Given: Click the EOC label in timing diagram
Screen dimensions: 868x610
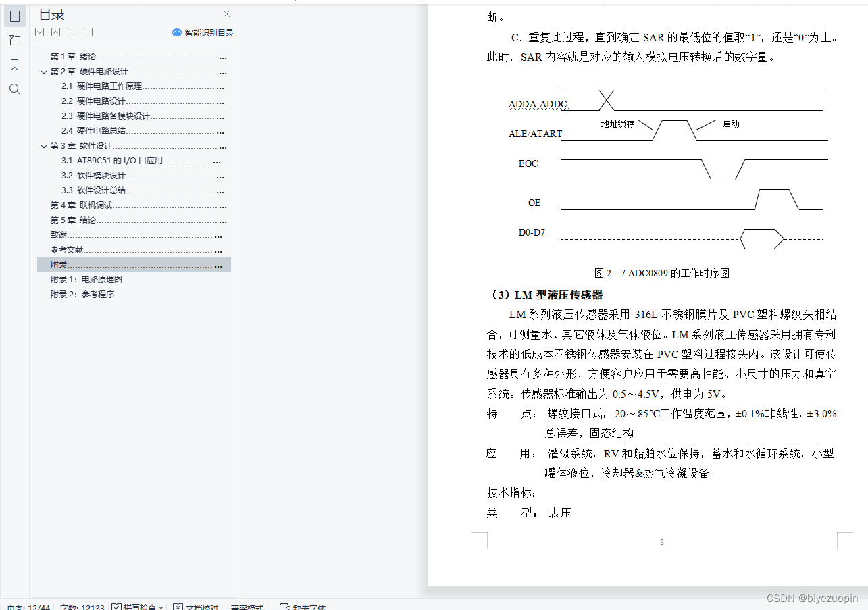Looking at the screenshot, I should coord(528,163).
